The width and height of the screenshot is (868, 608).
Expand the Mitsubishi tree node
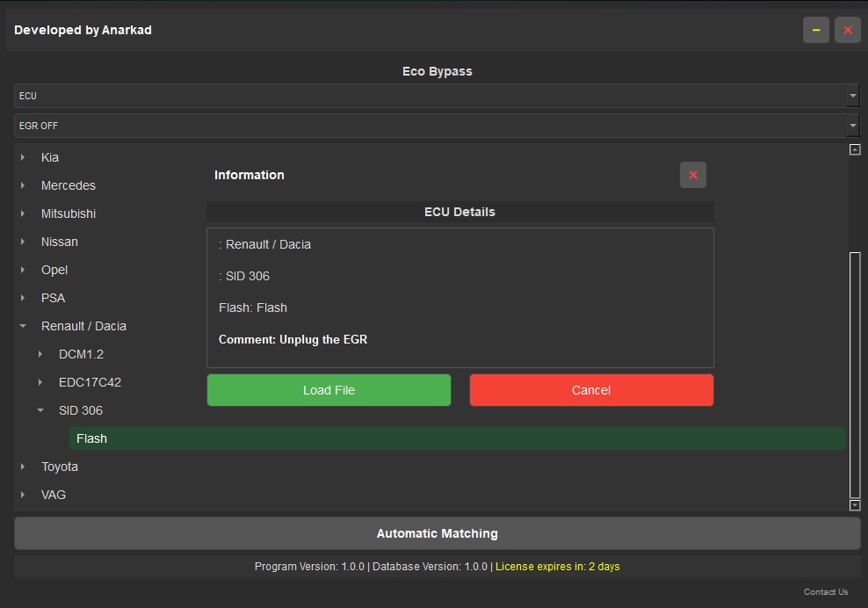pos(23,214)
